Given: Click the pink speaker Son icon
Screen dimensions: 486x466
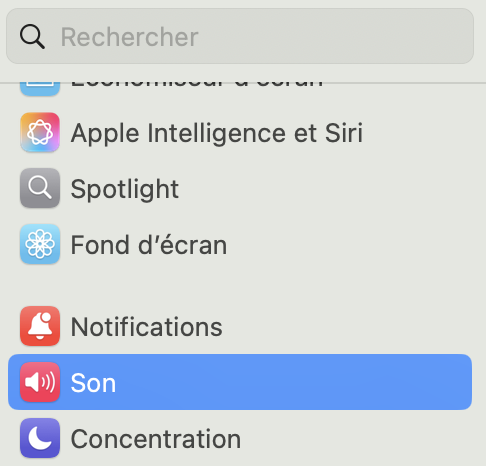Looking at the screenshot, I should tap(40, 382).
